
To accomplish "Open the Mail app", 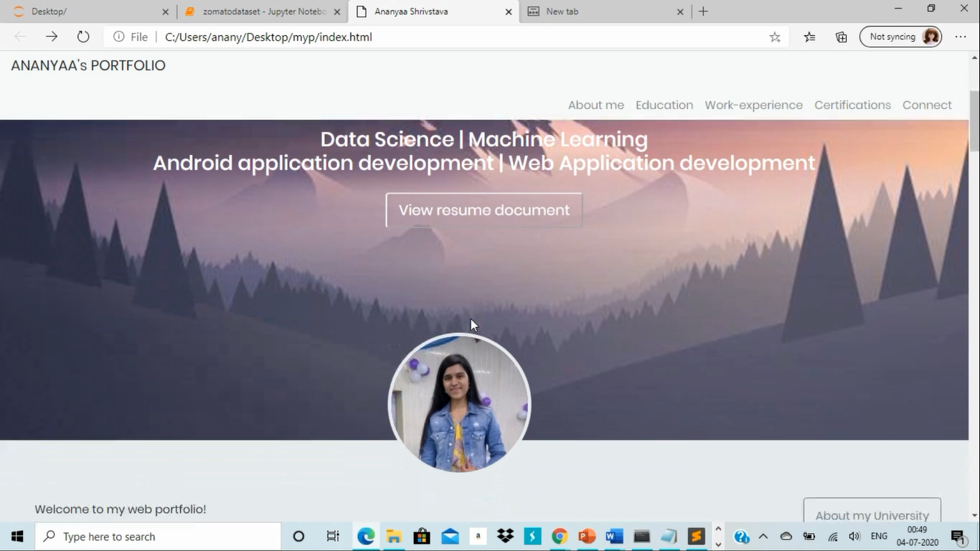I will 450,537.
